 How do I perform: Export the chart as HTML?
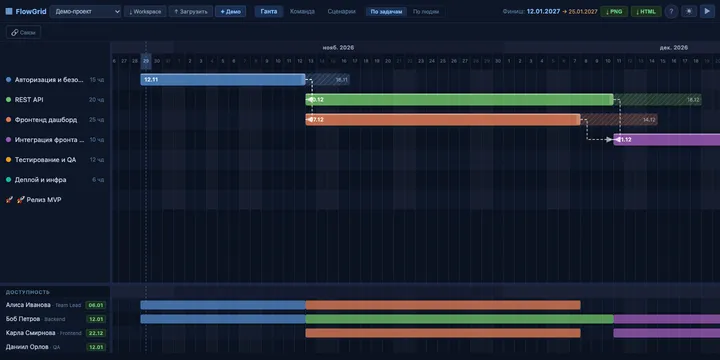(x=646, y=11)
